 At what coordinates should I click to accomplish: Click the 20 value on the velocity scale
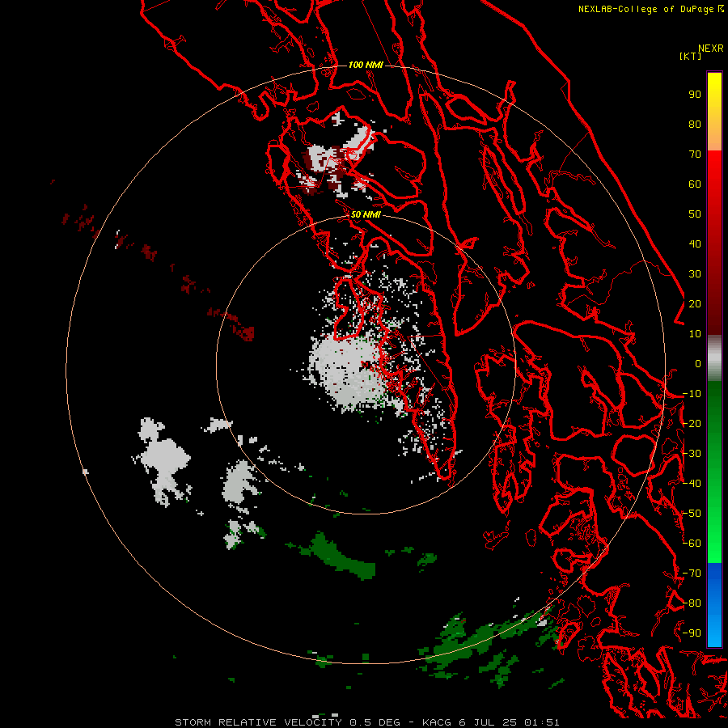695,303
